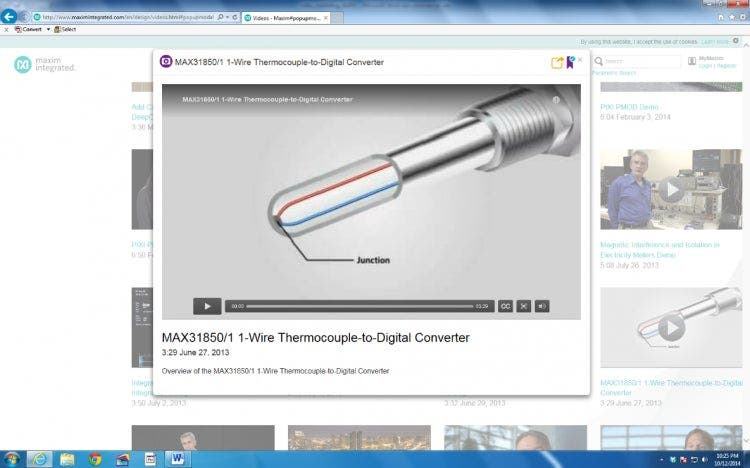This screenshot has height=468, width=750.
Task: Open the Windows Start menu
Action: coord(12,459)
